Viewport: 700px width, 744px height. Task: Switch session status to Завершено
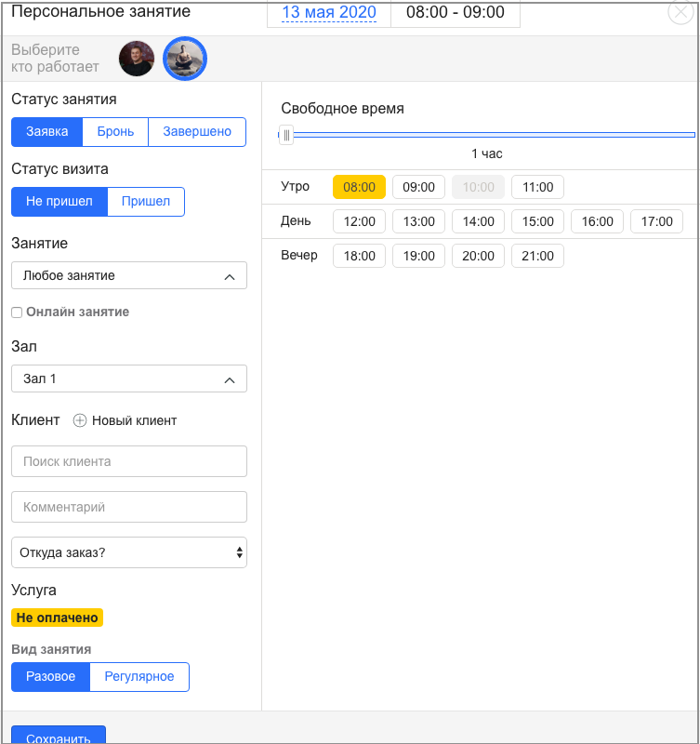tap(197, 132)
